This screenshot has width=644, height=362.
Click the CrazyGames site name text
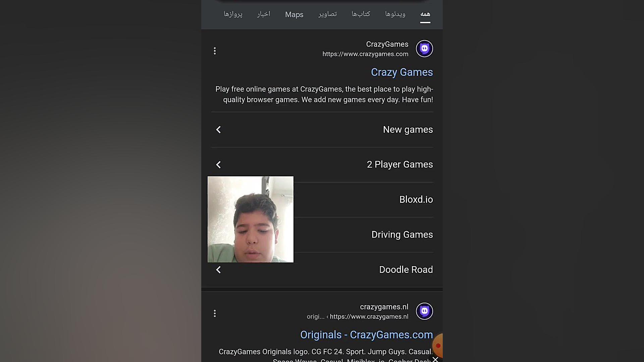(387, 44)
